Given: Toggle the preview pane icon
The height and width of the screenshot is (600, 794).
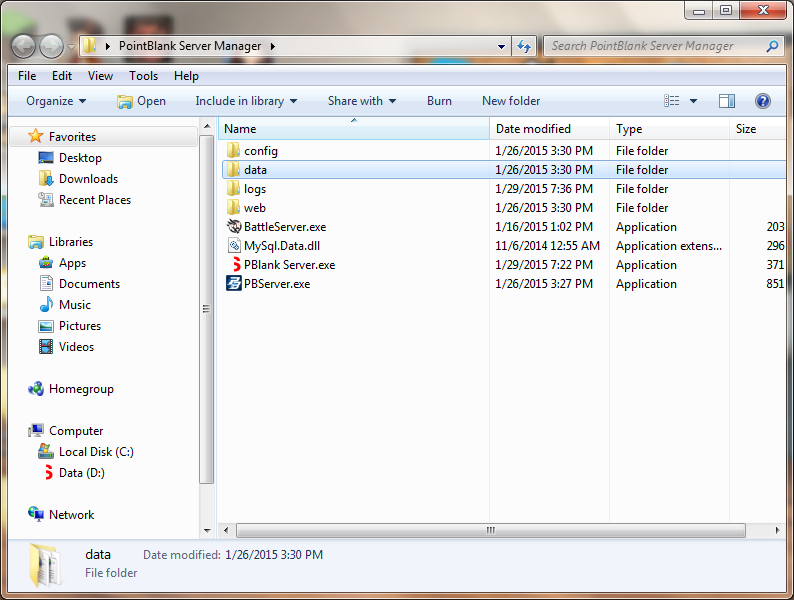Looking at the screenshot, I should pyautogui.click(x=727, y=101).
